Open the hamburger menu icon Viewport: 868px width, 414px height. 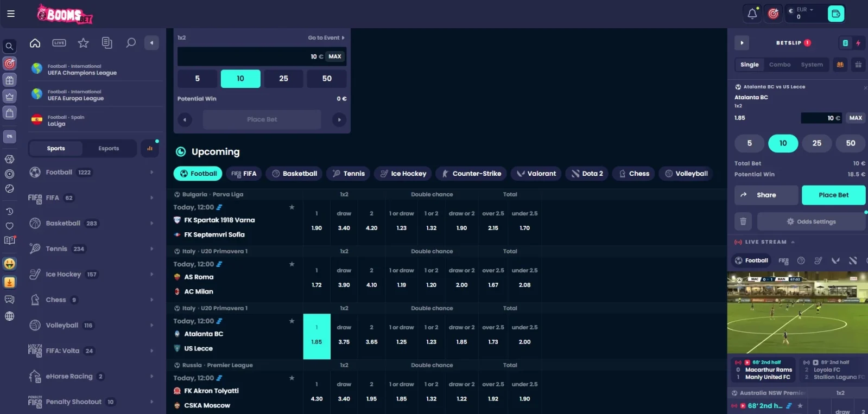tap(11, 14)
